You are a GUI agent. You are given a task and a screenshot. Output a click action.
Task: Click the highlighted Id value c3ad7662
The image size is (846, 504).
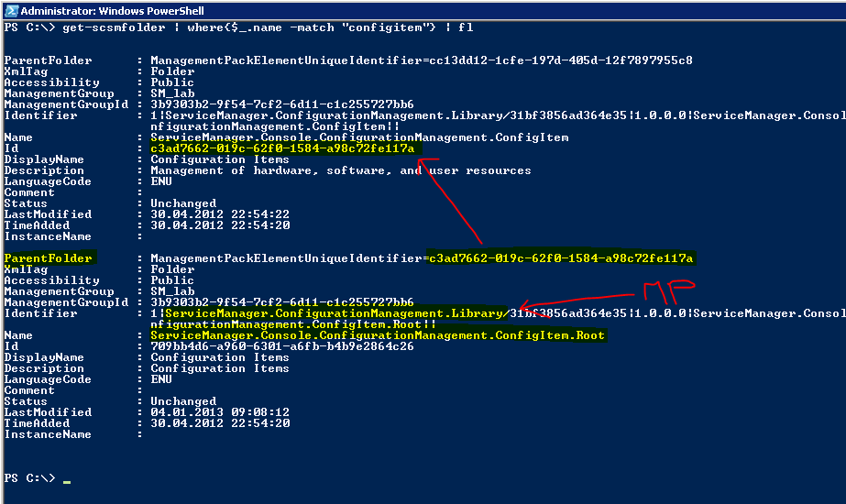[282, 148]
